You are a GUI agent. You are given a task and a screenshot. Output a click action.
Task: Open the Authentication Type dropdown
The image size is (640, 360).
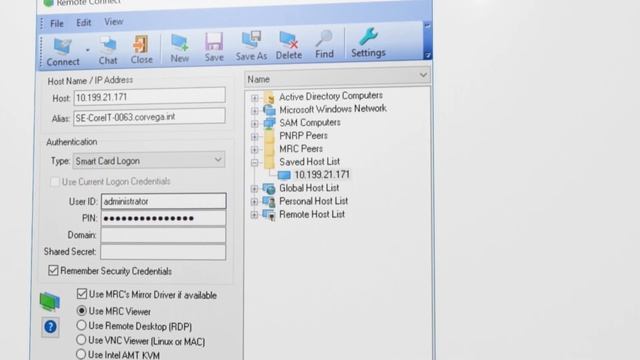(x=149, y=160)
